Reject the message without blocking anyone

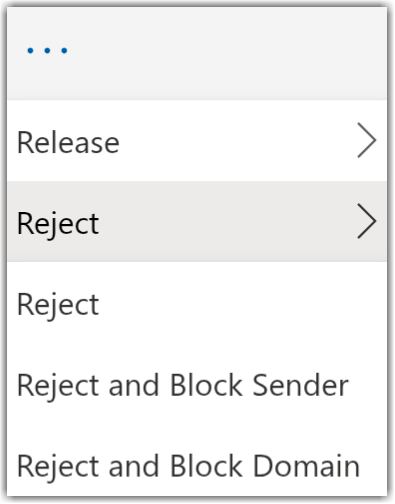point(197,303)
